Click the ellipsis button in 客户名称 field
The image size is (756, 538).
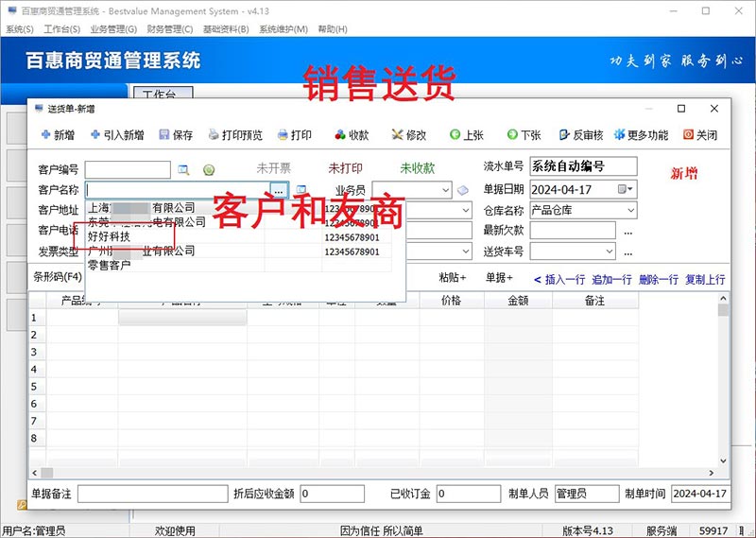tap(279, 190)
